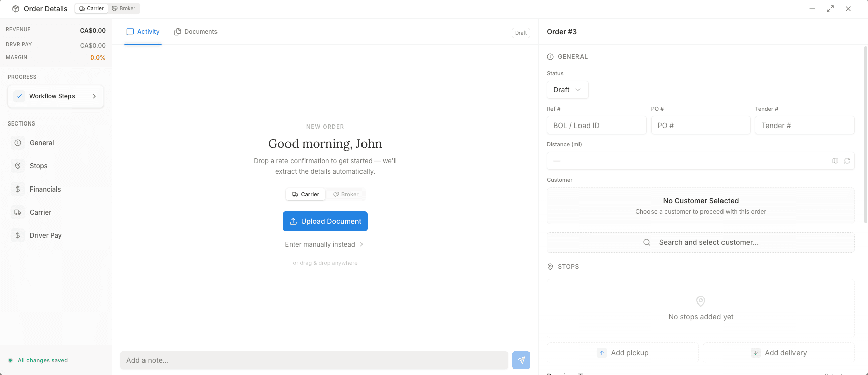The height and width of the screenshot is (375, 868).
Task: Expand the Workflow Steps chevron
Action: (94, 96)
